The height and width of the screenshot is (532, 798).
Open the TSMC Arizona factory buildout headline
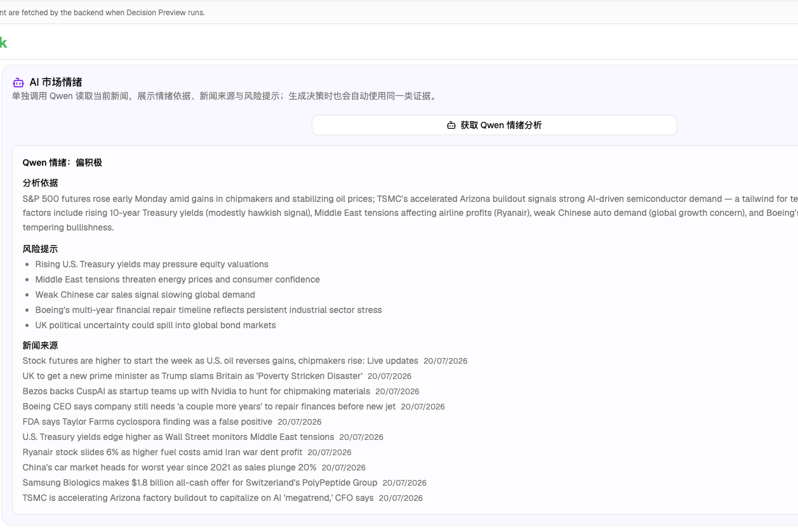tap(198, 498)
